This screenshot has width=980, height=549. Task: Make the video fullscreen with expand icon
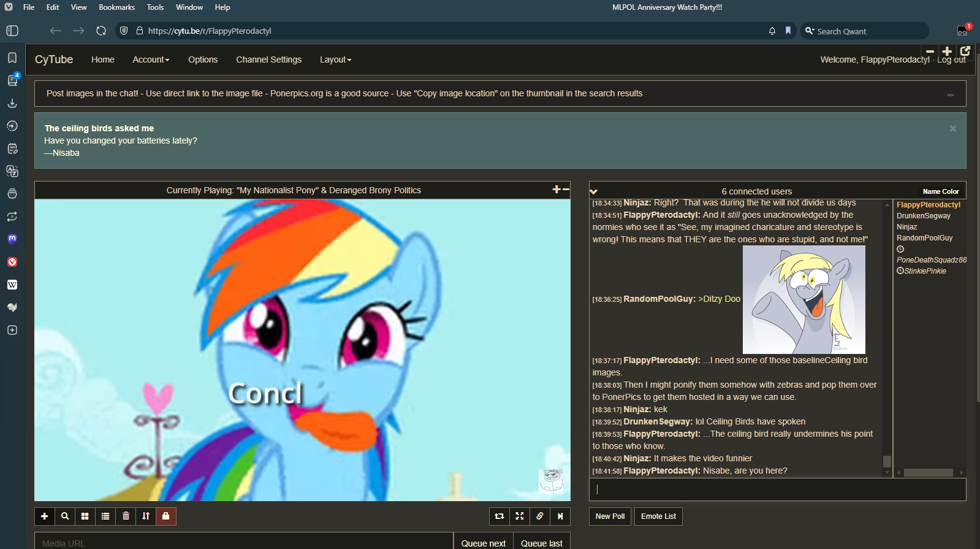pyautogui.click(x=520, y=516)
